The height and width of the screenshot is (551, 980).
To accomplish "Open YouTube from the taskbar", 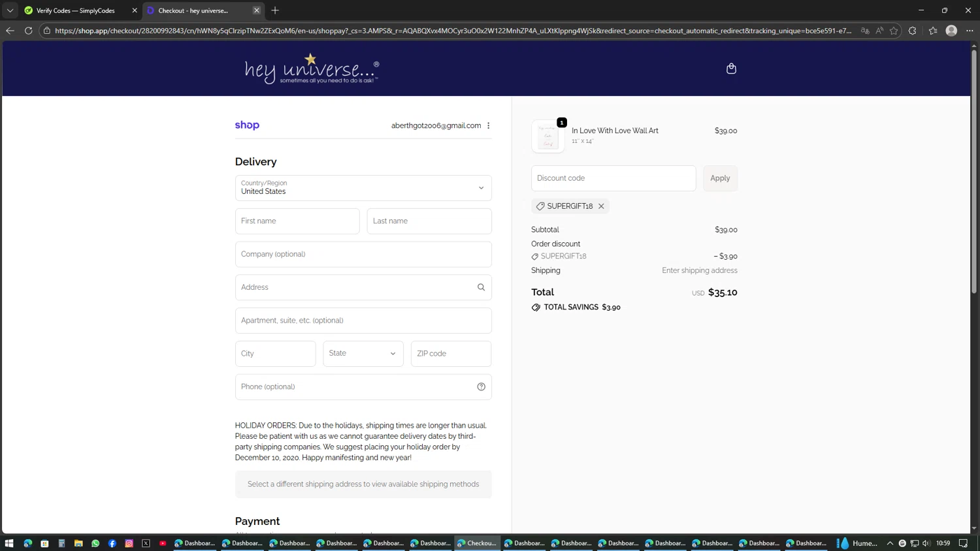I will tap(163, 543).
